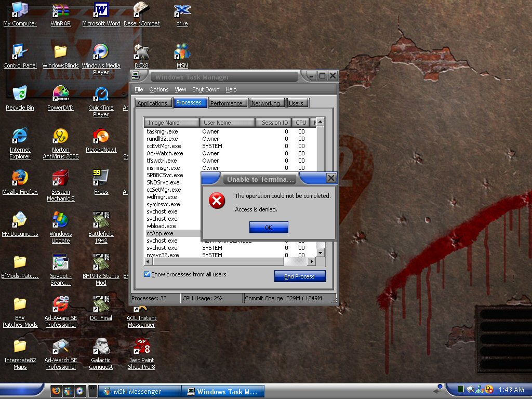Sort processes by User Name column
532x399 pixels.
(227, 123)
